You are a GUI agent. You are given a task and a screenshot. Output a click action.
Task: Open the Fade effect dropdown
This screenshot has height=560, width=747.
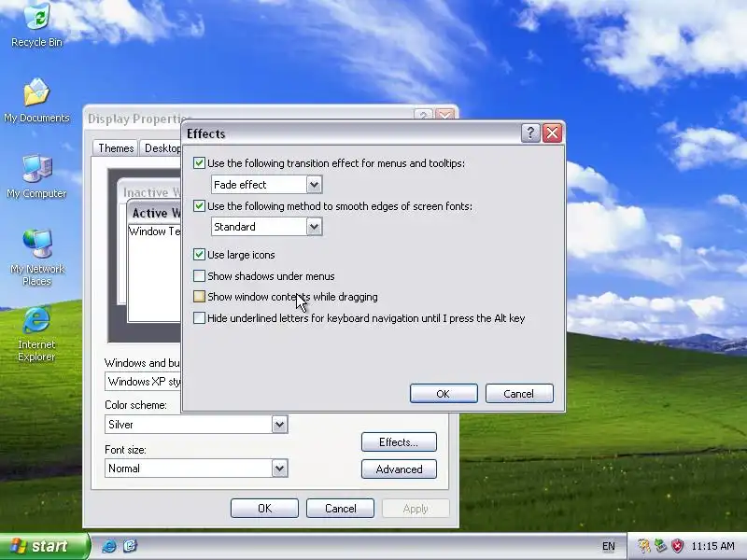[314, 184]
